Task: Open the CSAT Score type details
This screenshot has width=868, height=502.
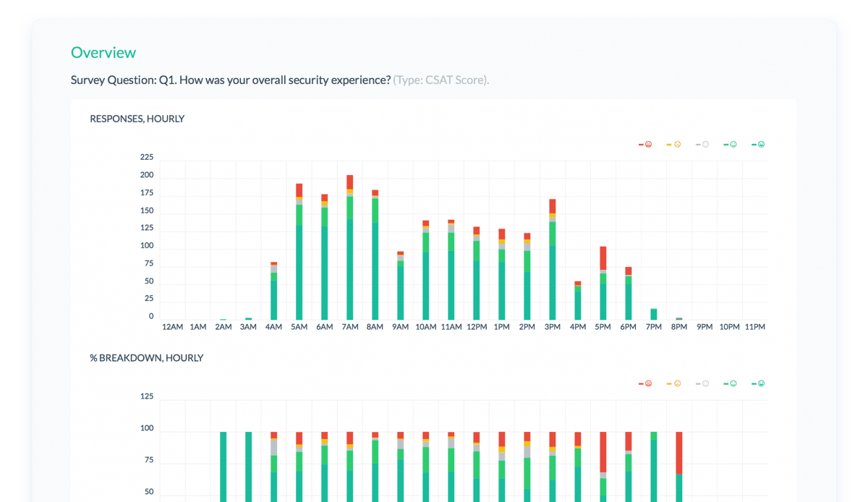Action: (441, 80)
